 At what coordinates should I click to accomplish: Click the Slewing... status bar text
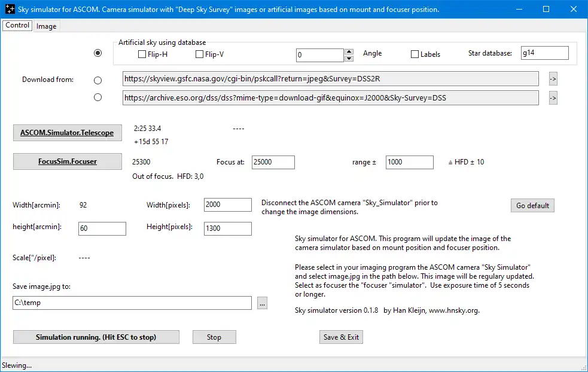pos(17,365)
